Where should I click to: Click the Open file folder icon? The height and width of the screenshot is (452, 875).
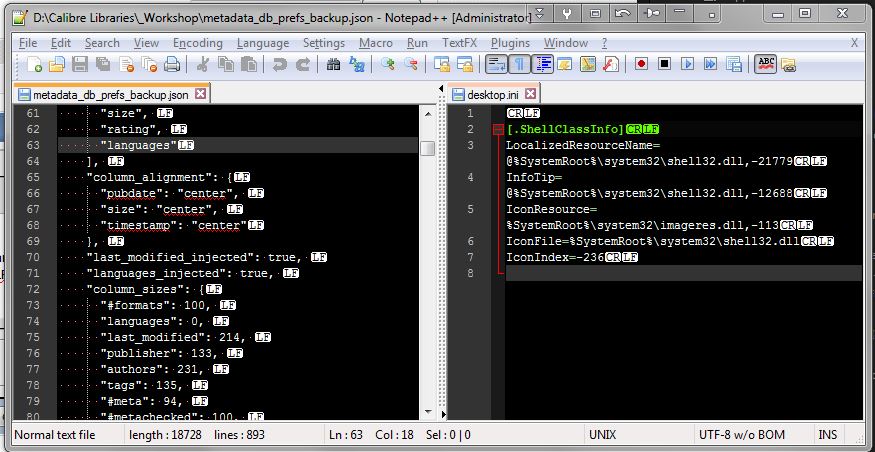(x=56, y=65)
